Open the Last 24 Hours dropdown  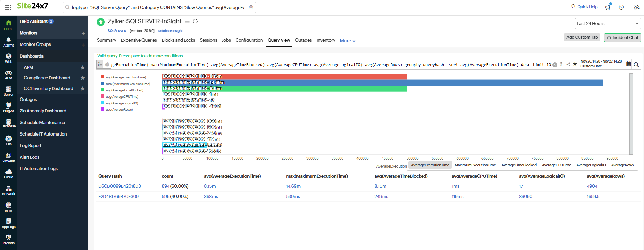point(608,24)
